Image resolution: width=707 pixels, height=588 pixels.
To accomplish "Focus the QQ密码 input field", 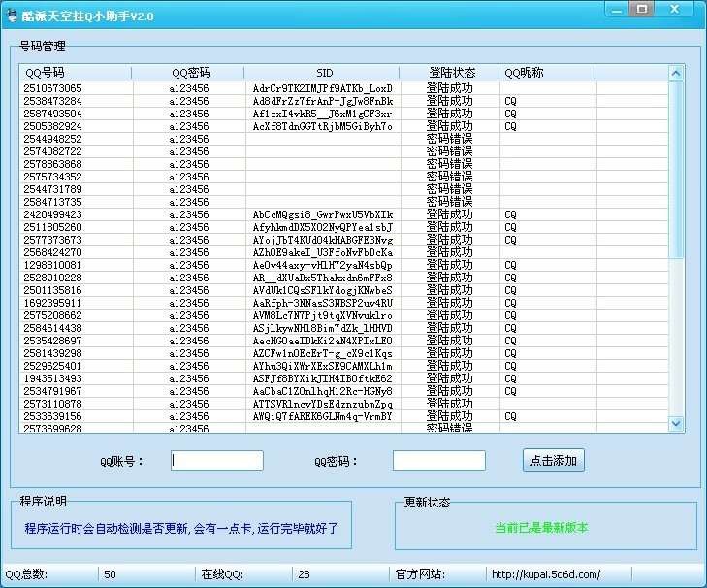I will 439,460.
